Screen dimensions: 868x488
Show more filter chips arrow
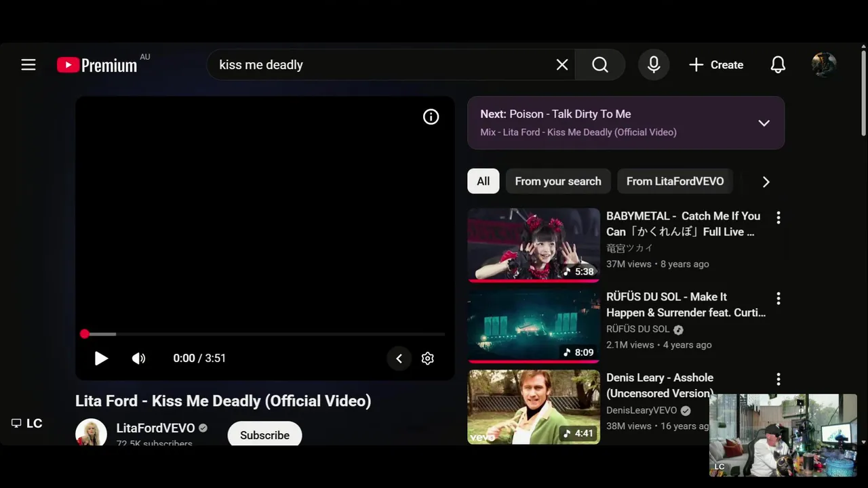(x=766, y=182)
